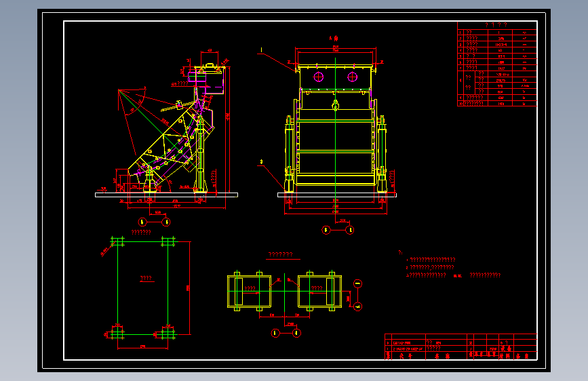Click the title block parts list at bottom right
The image size is (588, 381).
461,347
